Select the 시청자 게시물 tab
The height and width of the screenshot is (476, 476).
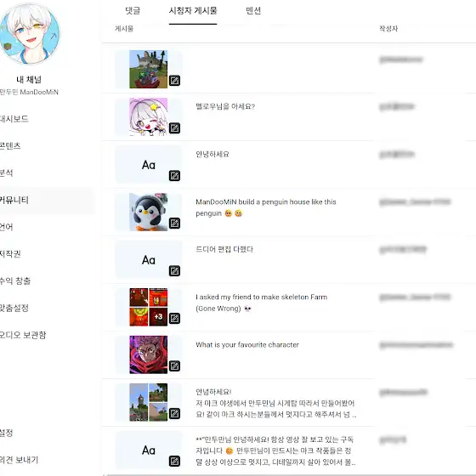(x=193, y=10)
